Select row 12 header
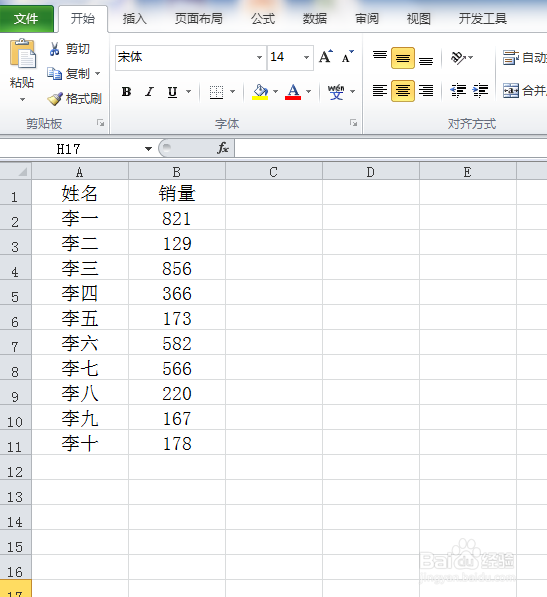 [x=16, y=467]
